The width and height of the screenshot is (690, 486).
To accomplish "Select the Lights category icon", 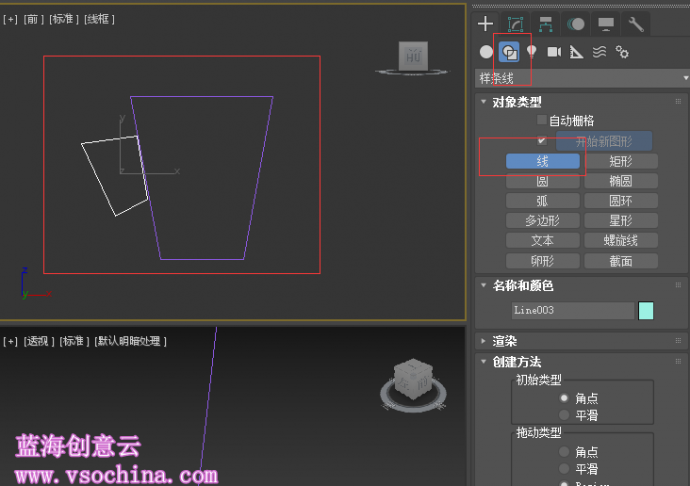I will point(531,52).
